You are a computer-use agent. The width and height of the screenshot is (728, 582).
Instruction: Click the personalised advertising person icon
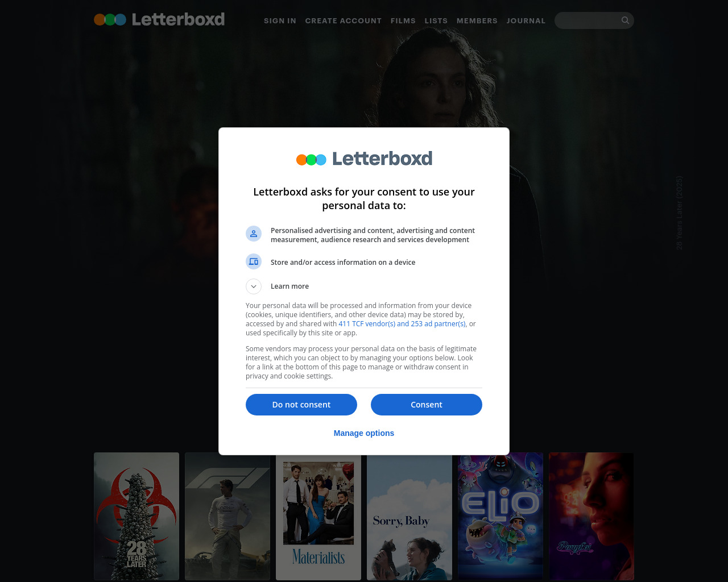pos(254,233)
